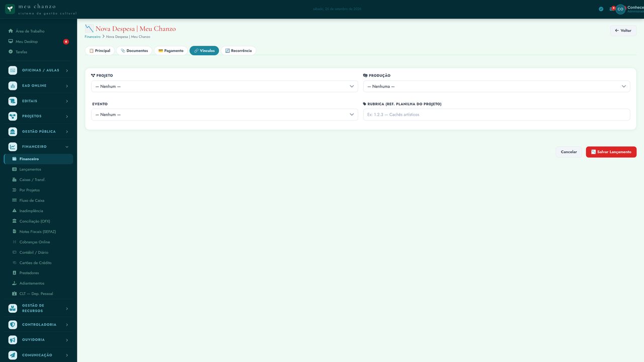Open Cobranças Online menu item
The height and width of the screenshot is (362, 644).
coord(38,242)
